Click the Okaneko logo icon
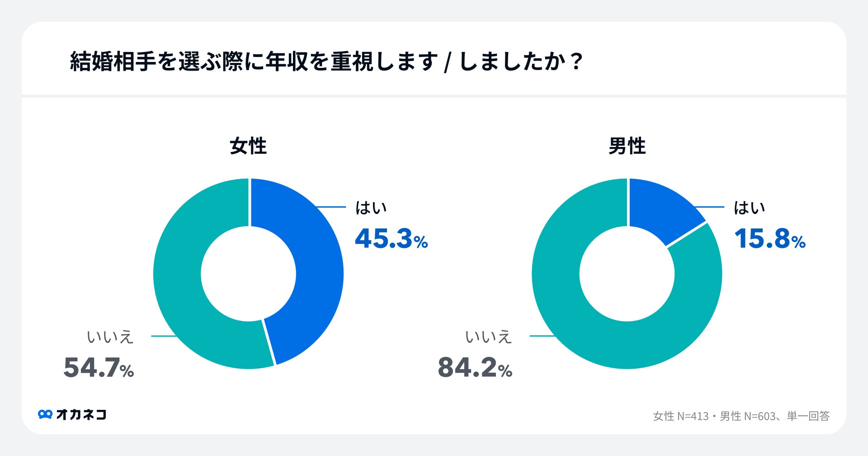Viewport: 868px width, 456px height. (x=45, y=414)
